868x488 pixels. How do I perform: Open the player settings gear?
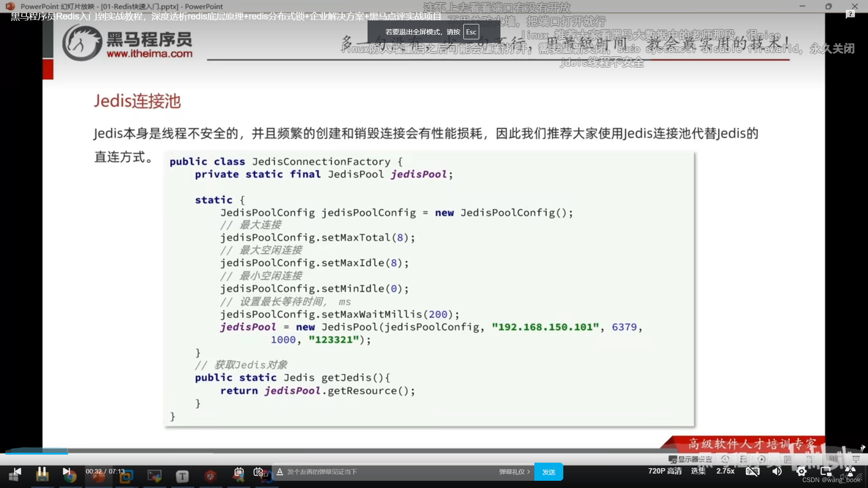(802, 471)
